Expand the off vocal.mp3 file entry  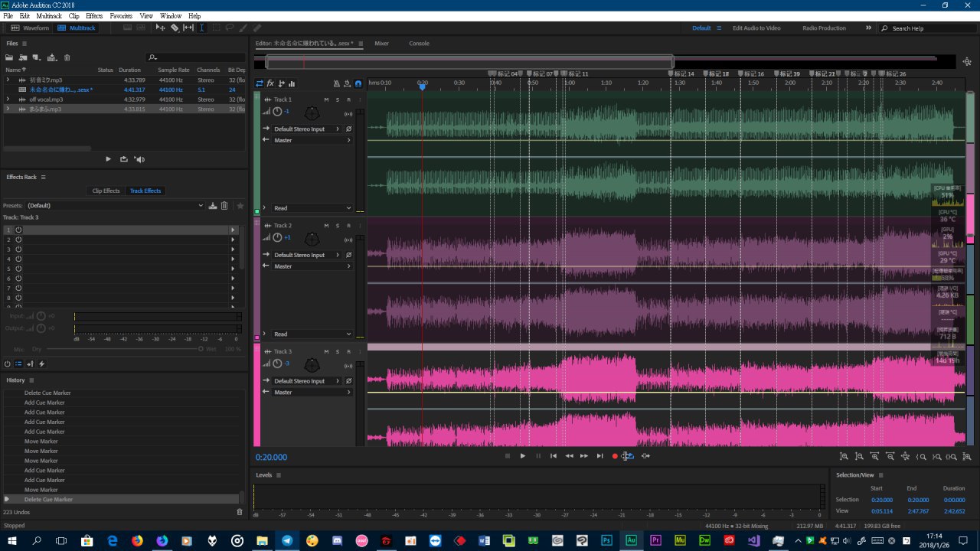pos(8,99)
